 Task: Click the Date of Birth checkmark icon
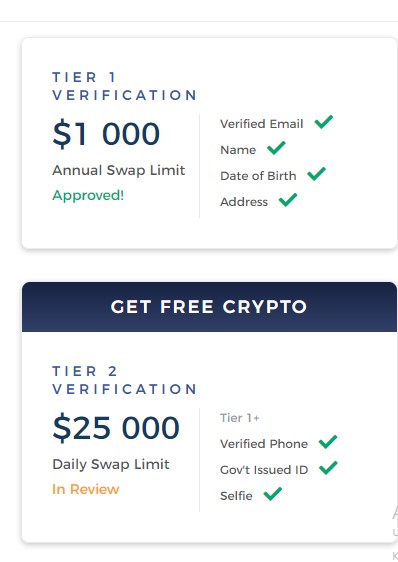[317, 174]
